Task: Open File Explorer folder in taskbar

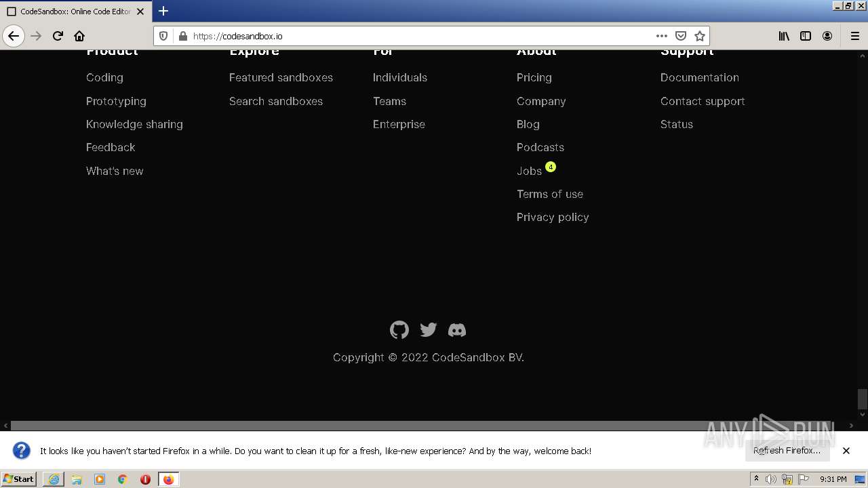Action: 77,479
